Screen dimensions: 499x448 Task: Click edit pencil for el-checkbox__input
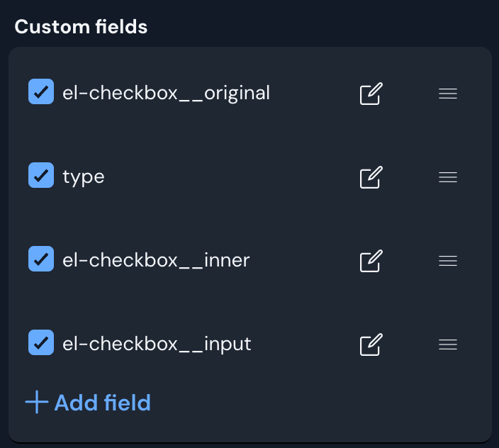(x=371, y=345)
